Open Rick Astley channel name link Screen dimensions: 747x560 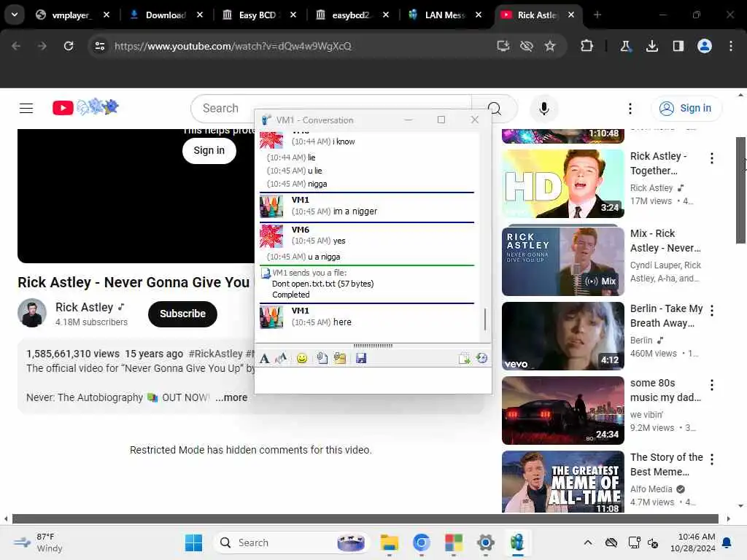click(x=85, y=307)
